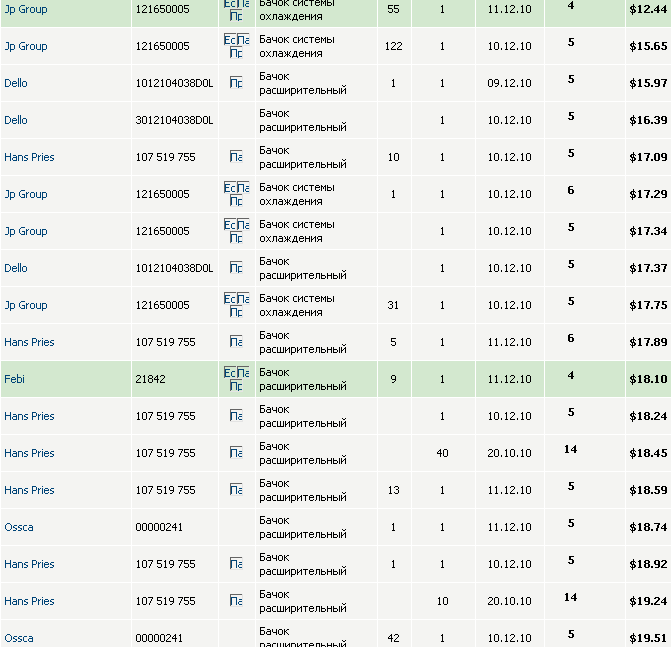The height and width of the screenshot is (647, 671).
Task: Click the Па icon in the $17.29 row
Action: point(243,188)
